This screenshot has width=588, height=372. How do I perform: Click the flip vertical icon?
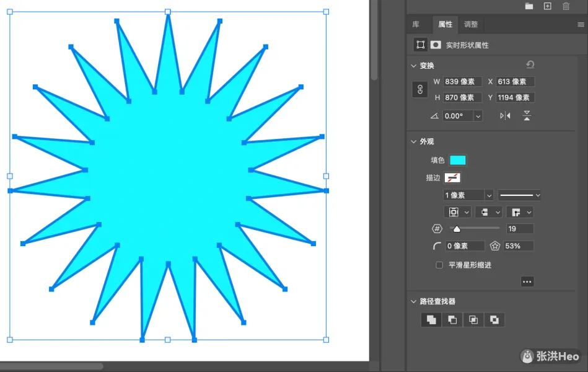point(526,116)
